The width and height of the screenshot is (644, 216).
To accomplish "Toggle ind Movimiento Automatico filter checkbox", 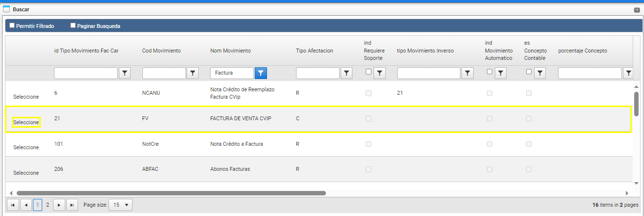I will coord(489,72).
